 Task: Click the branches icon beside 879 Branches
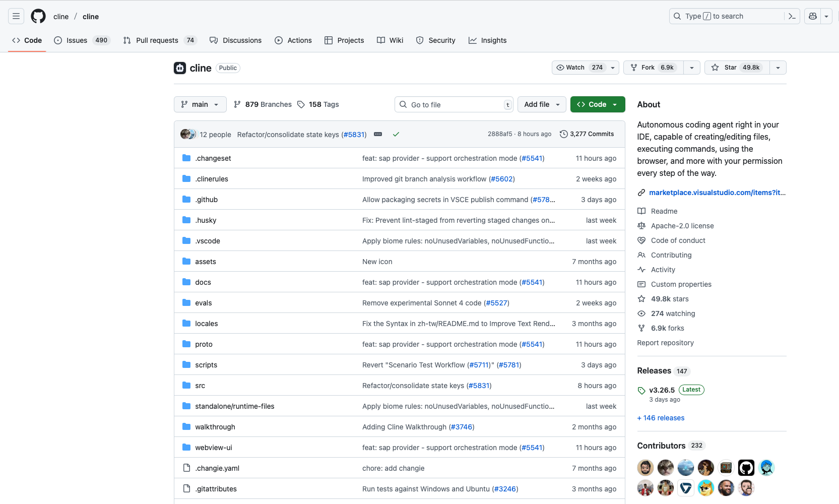(x=237, y=104)
